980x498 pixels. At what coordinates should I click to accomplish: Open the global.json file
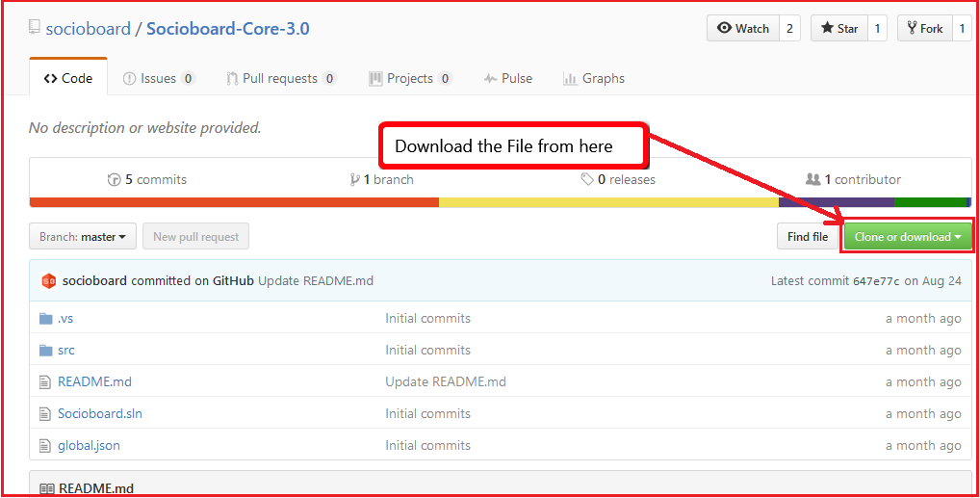pos(89,445)
